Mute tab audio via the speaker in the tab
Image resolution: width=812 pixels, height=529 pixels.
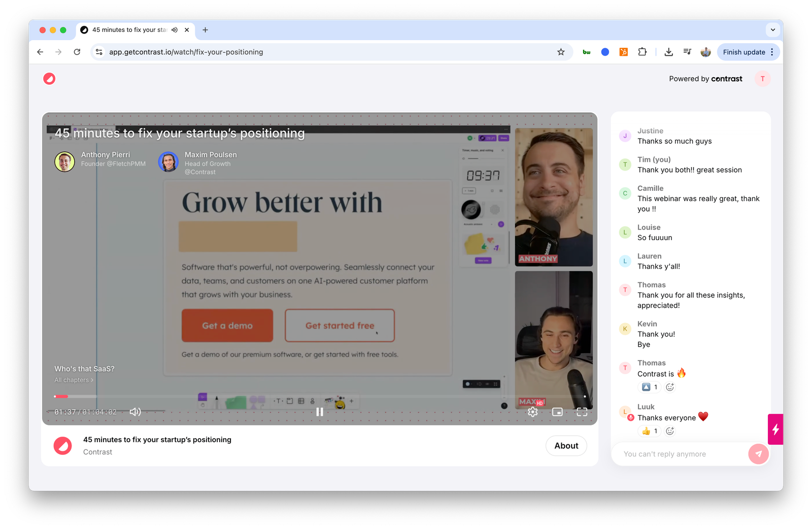pyautogui.click(x=174, y=30)
